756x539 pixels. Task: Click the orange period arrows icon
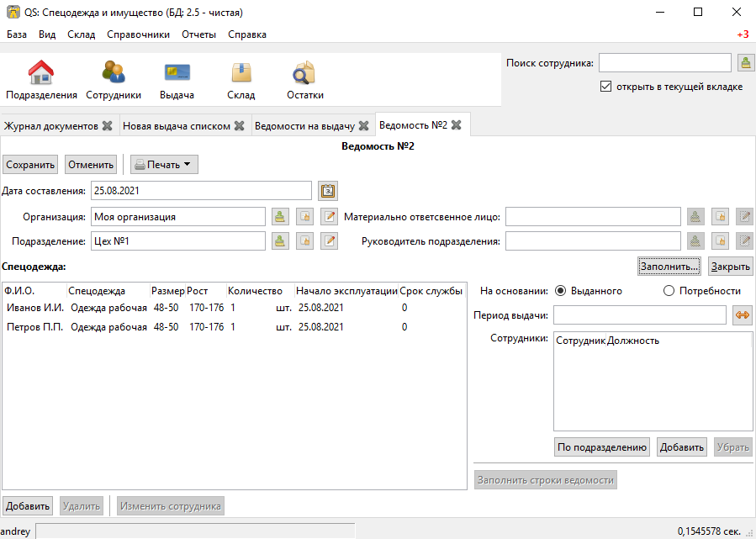pos(743,315)
